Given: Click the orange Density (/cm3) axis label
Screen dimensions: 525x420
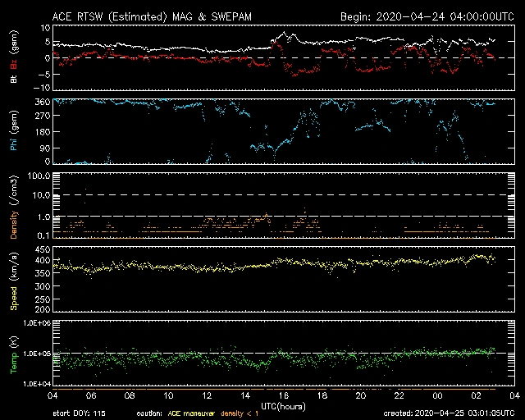Looking at the screenshot, I should (14, 206).
